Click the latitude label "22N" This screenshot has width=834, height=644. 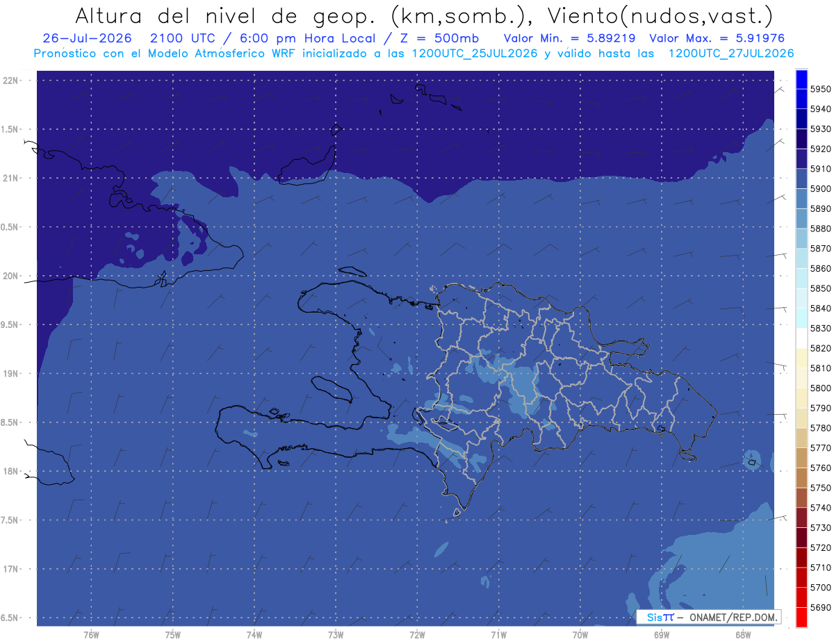pos(10,80)
